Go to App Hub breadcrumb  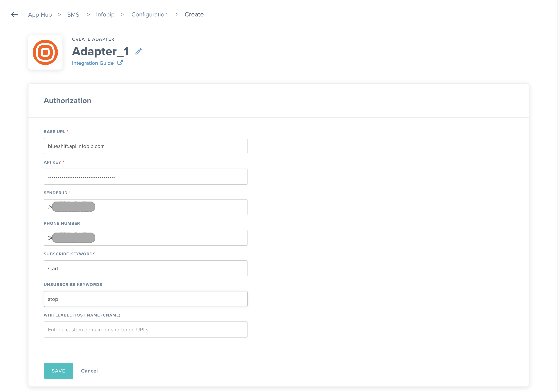[x=40, y=15]
